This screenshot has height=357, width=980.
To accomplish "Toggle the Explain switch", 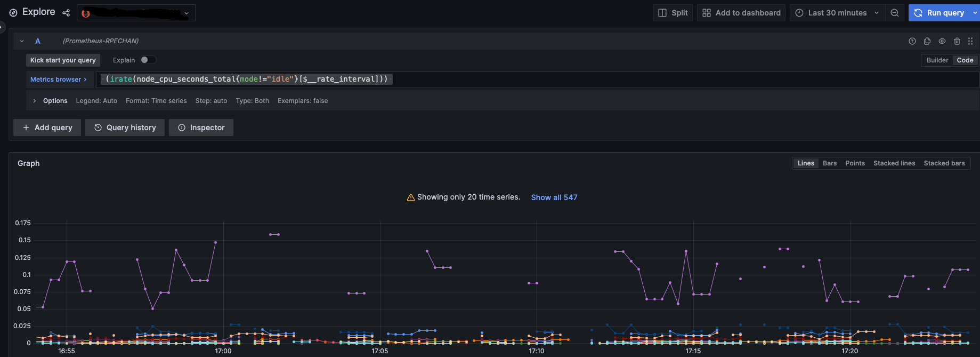I will (x=148, y=60).
